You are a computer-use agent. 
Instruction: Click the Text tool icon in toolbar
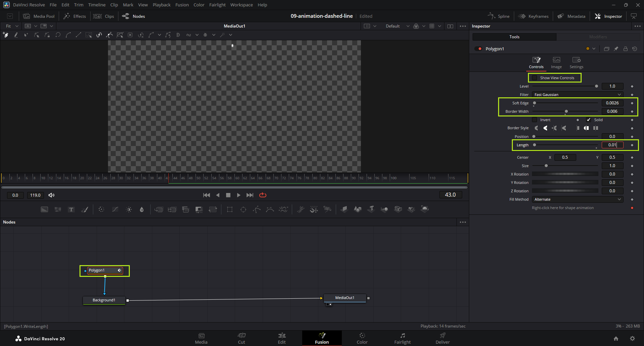coord(71,210)
